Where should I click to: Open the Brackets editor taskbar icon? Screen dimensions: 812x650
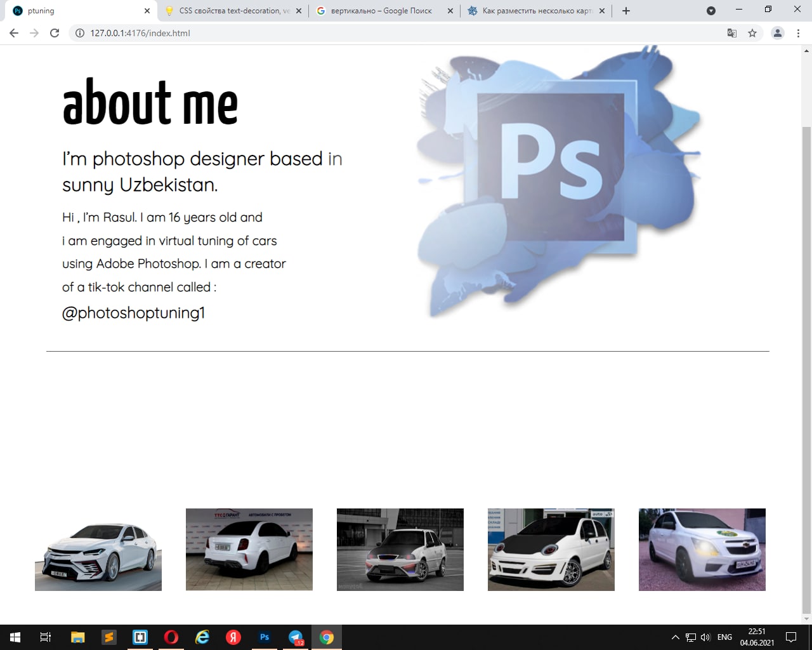[x=140, y=637]
